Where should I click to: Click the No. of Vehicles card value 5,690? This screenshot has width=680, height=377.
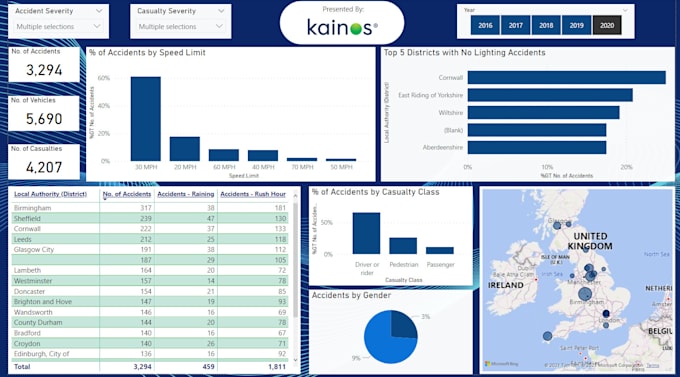44,118
